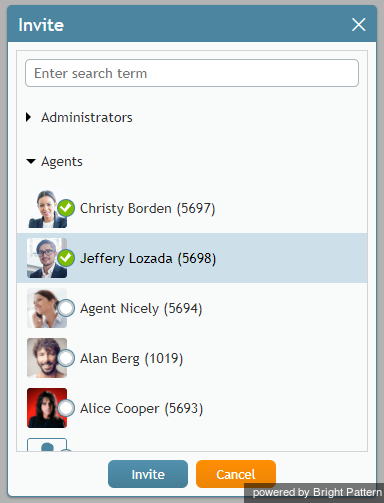Image resolution: width=384 pixels, height=503 pixels.
Task: Focus the Enter search term field
Action: pyautogui.click(x=192, y=73)
